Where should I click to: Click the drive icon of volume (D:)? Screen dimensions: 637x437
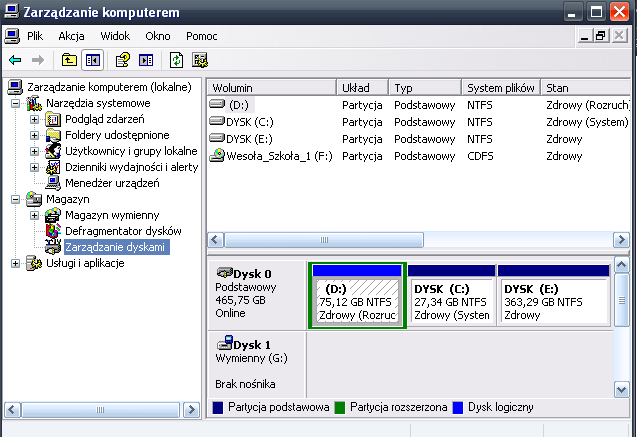pyautogui.click(x=217, y=104)
